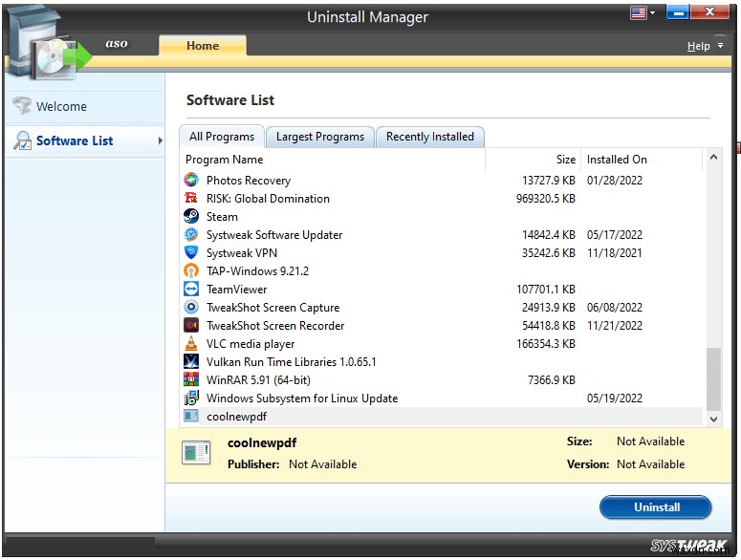The height and width of the screenshot is (560, 741).
Task: Click the RISK: Global Domination icon
Action: (x=191, y=199)
